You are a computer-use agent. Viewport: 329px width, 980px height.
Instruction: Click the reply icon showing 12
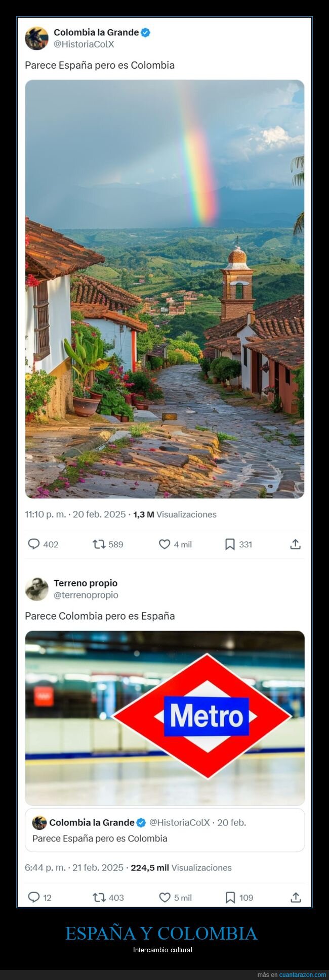(34, 898)
